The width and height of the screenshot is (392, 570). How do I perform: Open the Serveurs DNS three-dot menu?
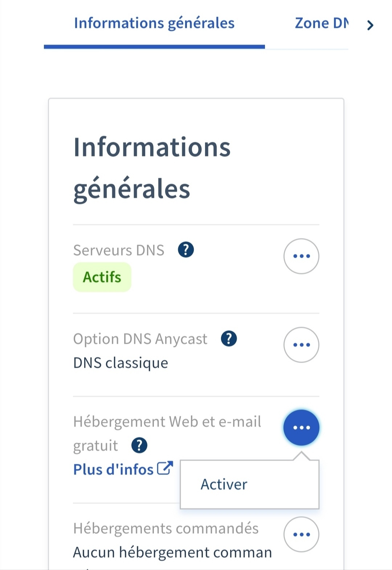301,256
